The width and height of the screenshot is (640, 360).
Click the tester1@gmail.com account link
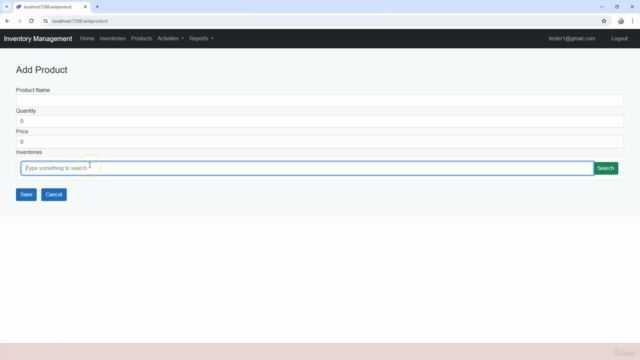[x=571, y=38]
